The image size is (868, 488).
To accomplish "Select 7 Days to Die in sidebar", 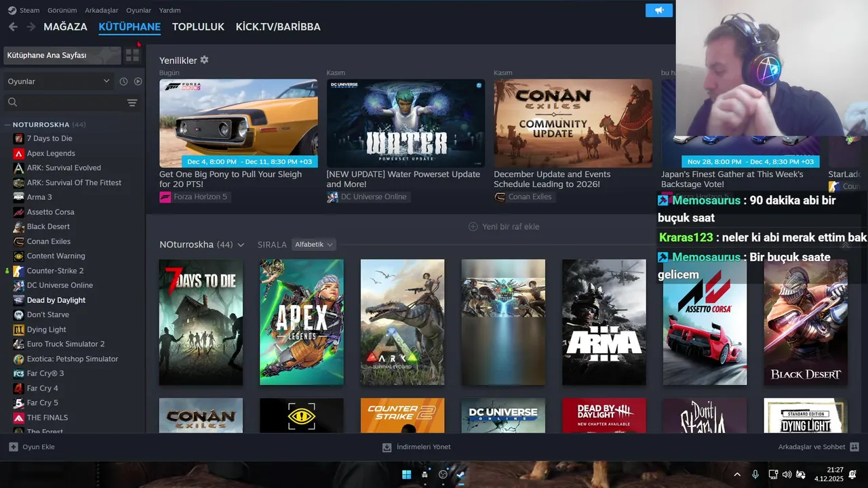I will pos(50,138).
